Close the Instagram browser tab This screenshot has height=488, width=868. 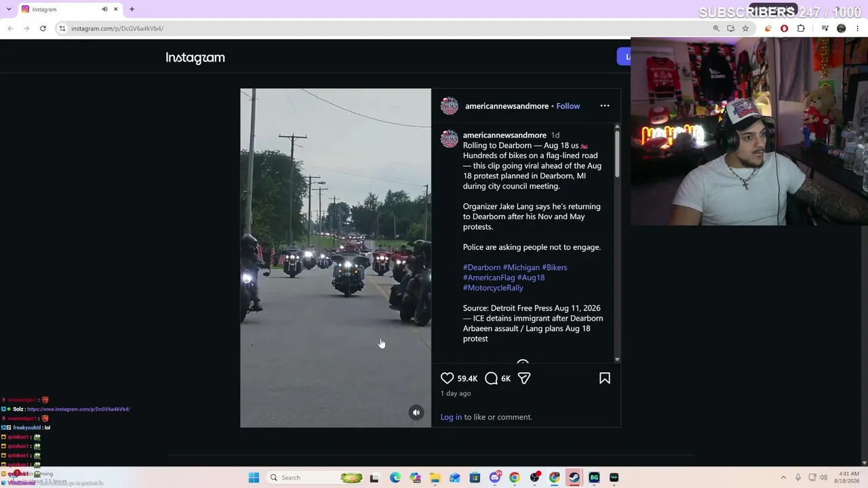(115, 9)
